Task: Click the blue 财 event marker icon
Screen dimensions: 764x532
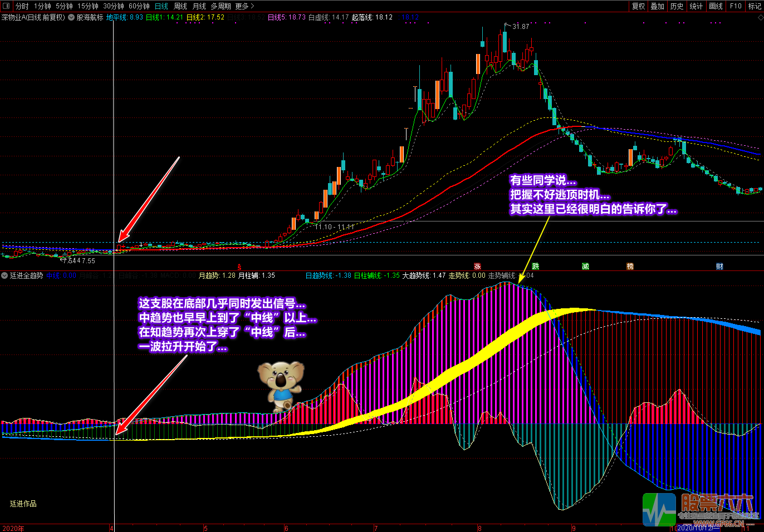Action: [719, 267]
